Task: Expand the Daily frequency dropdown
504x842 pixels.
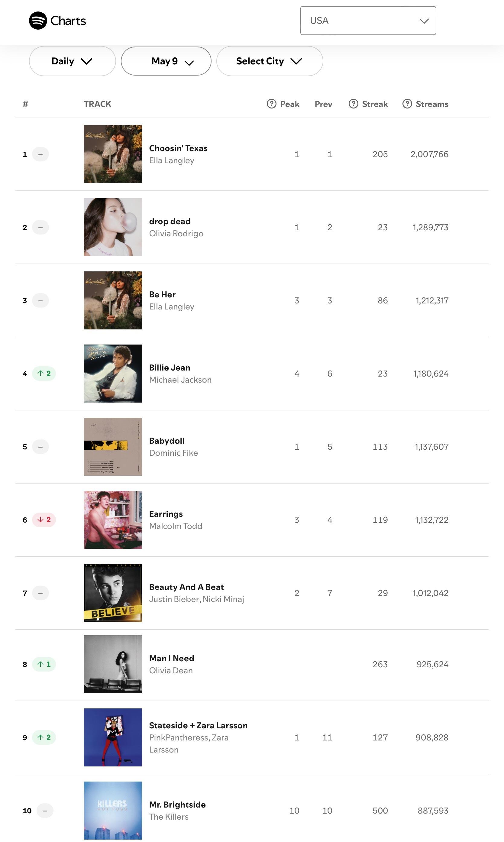Action: [x=72, y=61]
